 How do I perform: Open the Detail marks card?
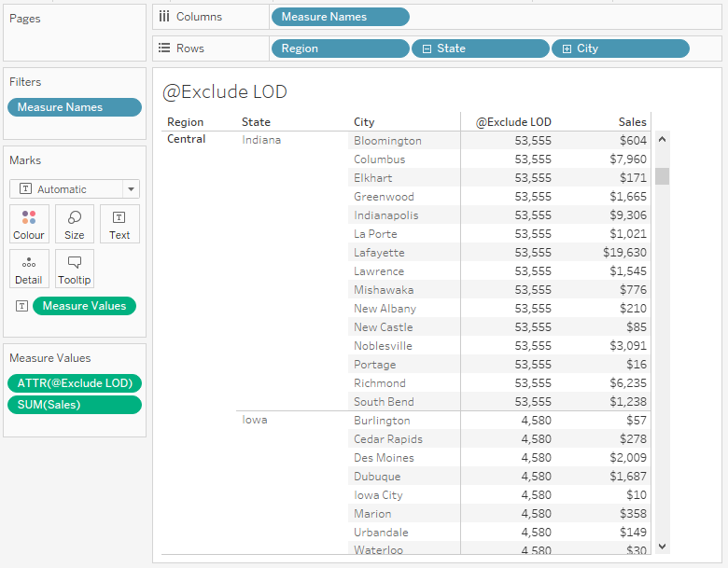point(29,269)
